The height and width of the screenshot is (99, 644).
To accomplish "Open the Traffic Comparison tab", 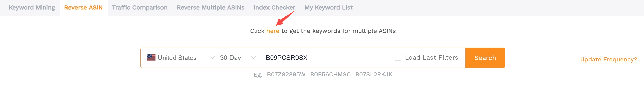I will tap(140, 8).
